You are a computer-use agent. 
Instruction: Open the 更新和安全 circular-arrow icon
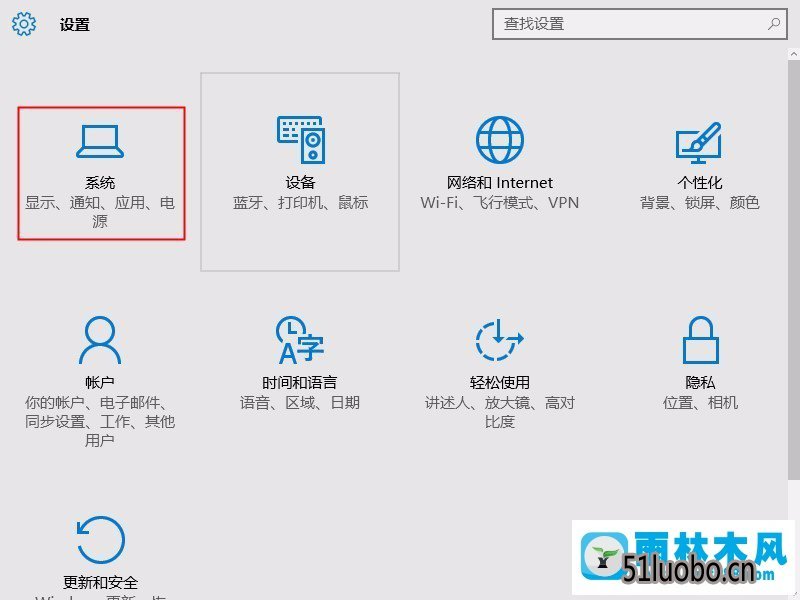(x=101, y=540)
